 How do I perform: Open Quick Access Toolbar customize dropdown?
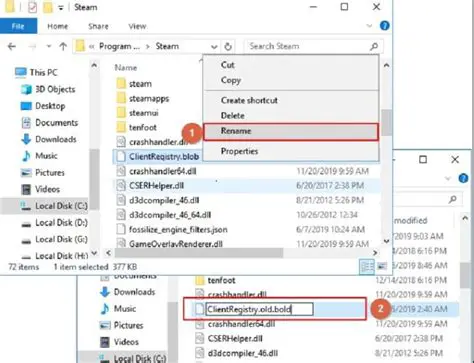61,8
